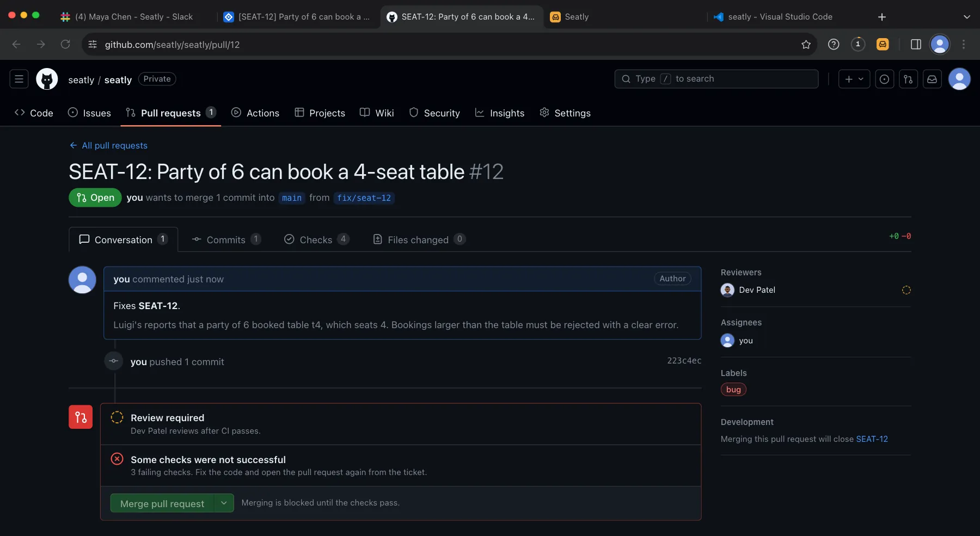Click the Merge pull request button
The width and height of the screenshot is (980, 536).
[x=162, y=503]
